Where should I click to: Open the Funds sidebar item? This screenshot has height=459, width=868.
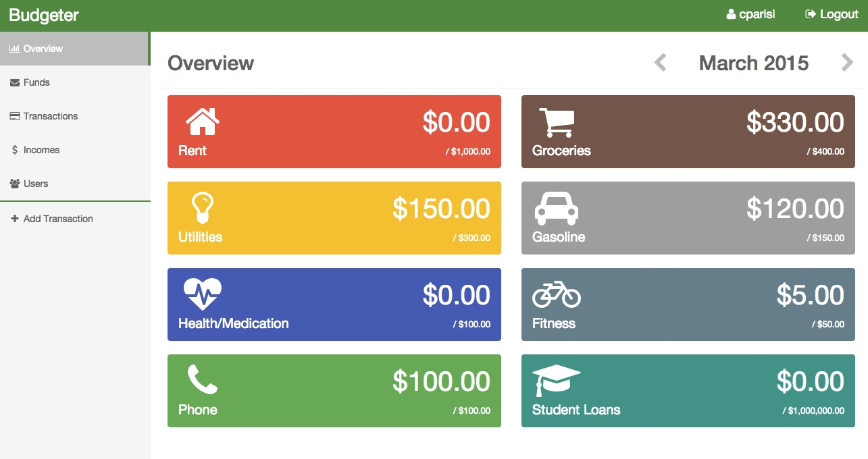click(75, 82)
